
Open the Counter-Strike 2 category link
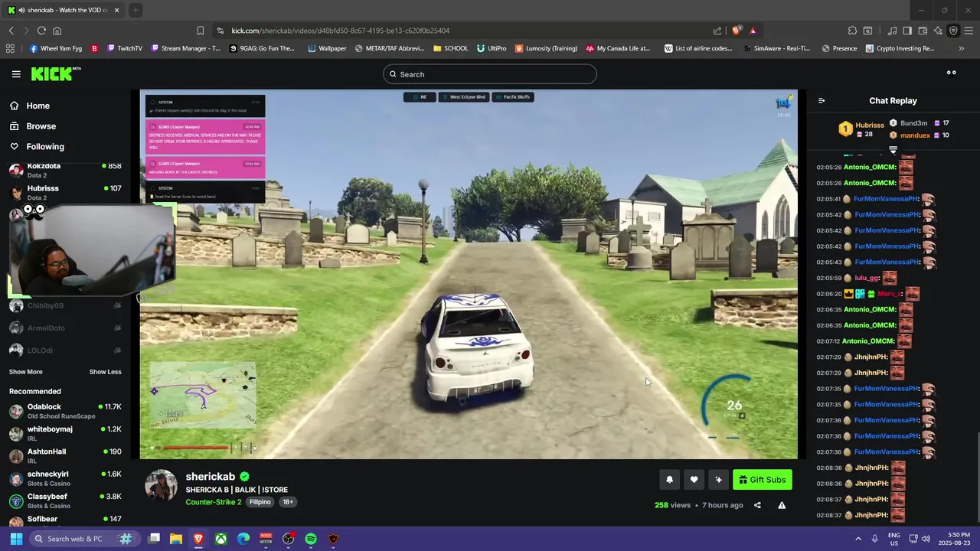pyautogui.click(x=213, y=502)
